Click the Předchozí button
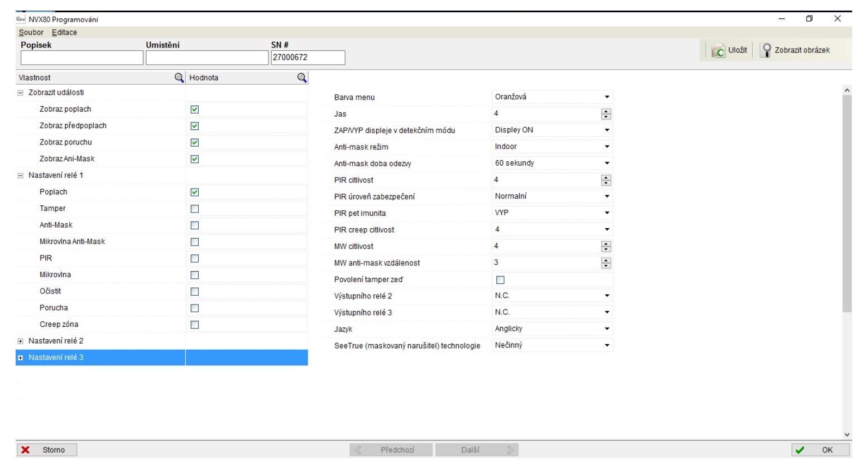 tap(391, 450)
